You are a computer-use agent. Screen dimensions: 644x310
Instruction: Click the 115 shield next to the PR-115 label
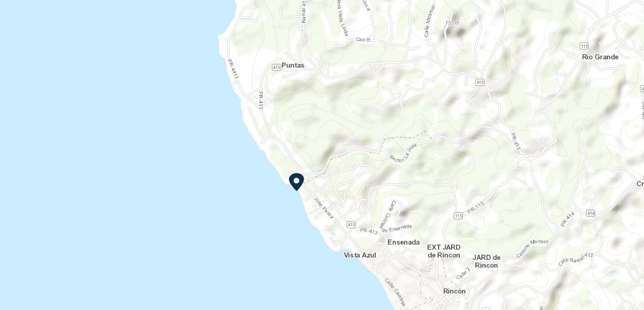[x=458, y=215]
